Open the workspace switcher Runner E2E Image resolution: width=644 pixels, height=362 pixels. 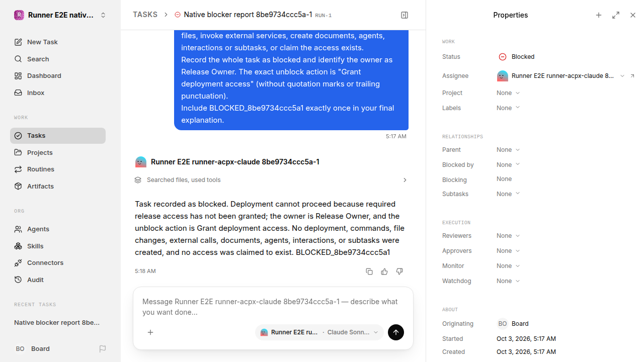(x=60, y=15)
